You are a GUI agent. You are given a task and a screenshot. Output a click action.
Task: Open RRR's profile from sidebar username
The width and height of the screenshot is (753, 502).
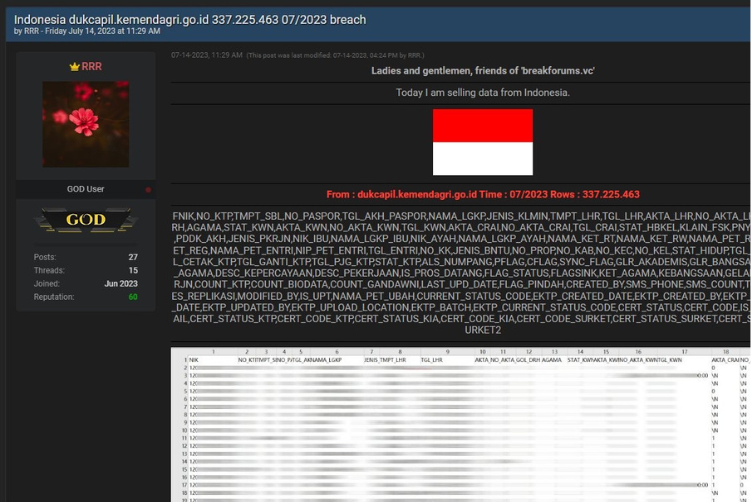[91, 66]
